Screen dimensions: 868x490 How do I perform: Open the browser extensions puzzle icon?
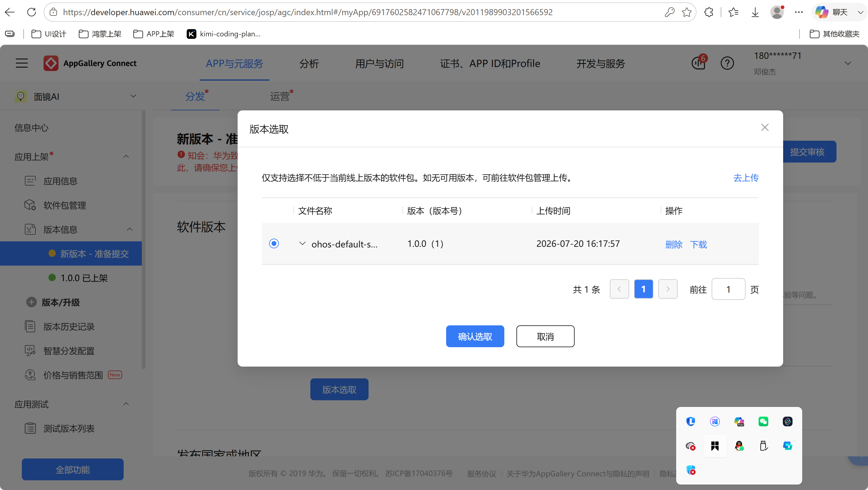(709, 12)
